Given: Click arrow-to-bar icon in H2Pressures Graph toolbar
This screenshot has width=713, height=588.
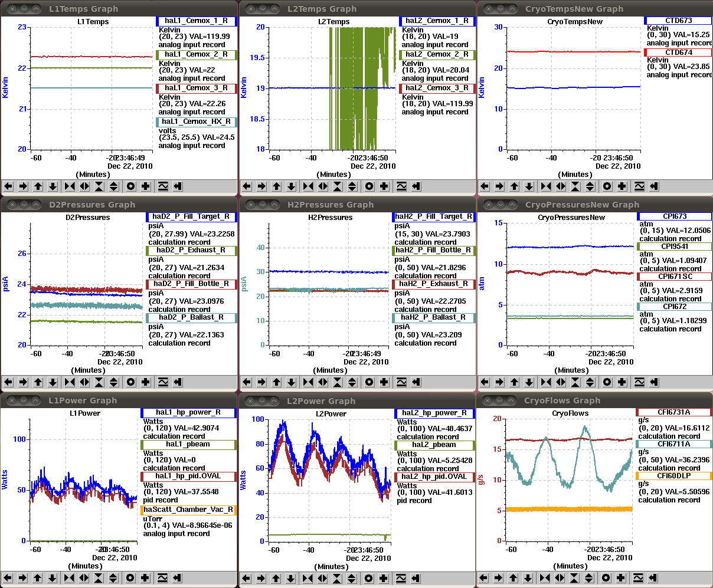Looking at the screenshot, I should (x=416, y=382).
